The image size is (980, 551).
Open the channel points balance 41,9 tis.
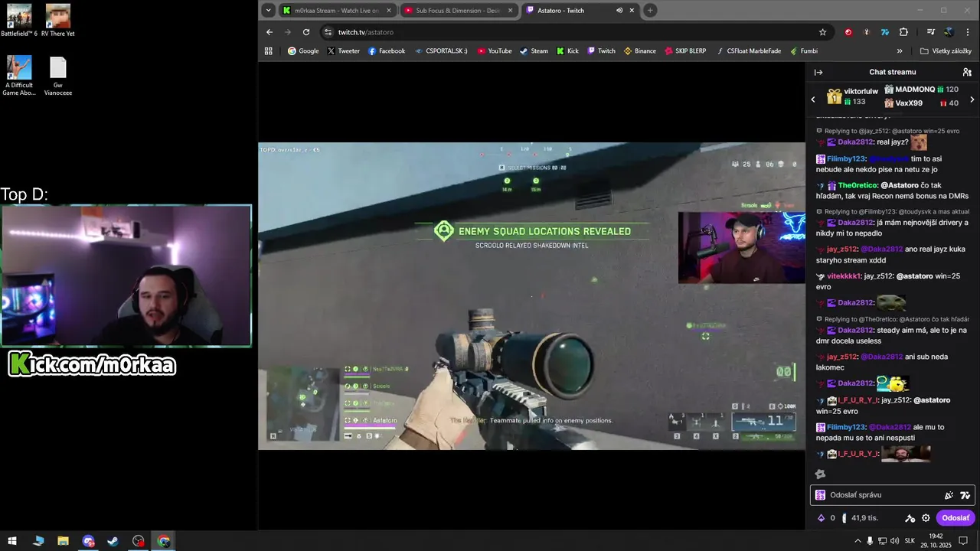click(861, 518)
